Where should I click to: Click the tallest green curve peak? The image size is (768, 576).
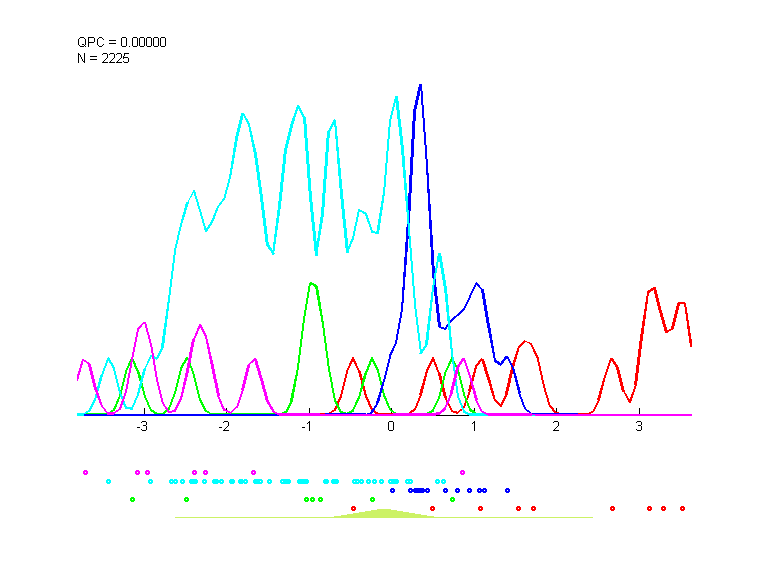(312, 284)
